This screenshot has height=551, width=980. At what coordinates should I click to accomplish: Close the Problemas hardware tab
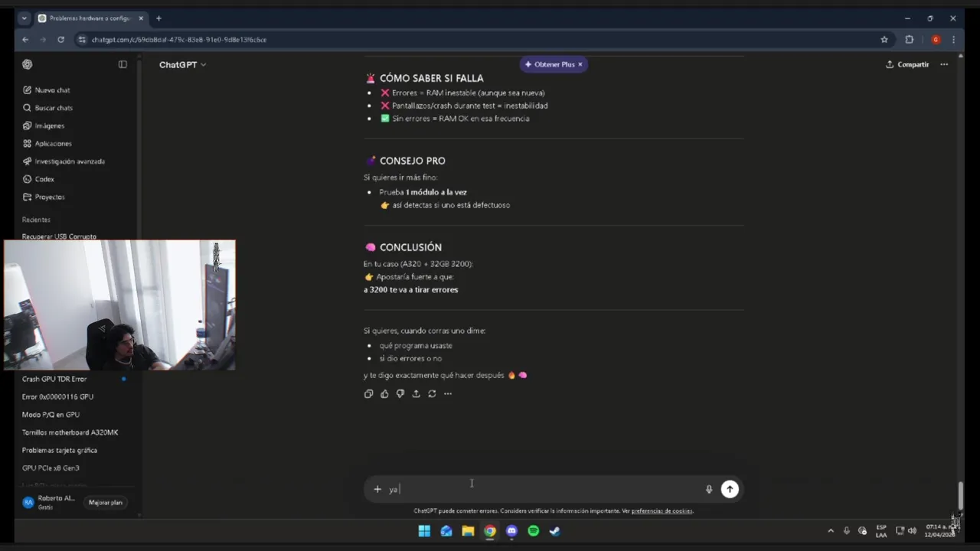point(141,18)
